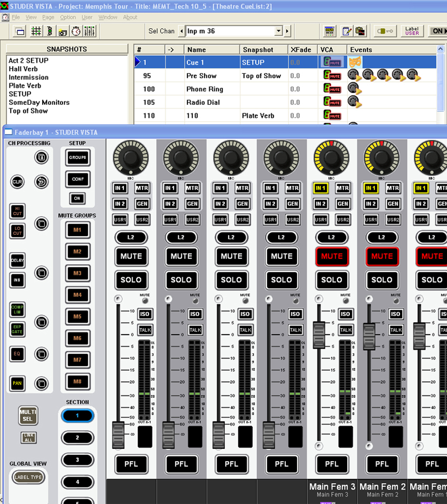Select the SomeDay Monitors snapshot
This screenshot has width=447, height=504.
[39, 103]
